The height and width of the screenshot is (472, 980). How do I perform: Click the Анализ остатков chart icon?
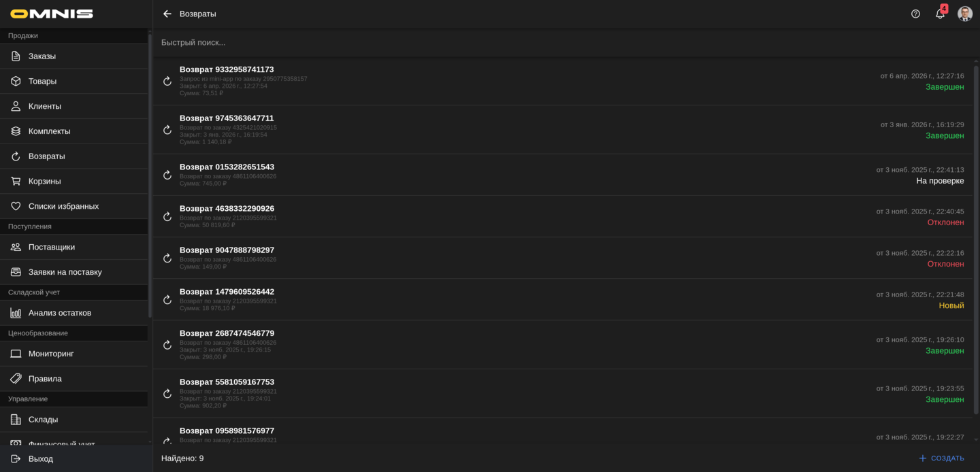pos(16,313)
